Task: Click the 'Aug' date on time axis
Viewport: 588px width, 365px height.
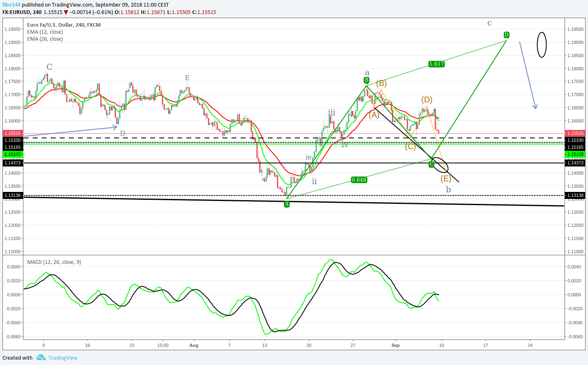Action: [x=194, y=345]
